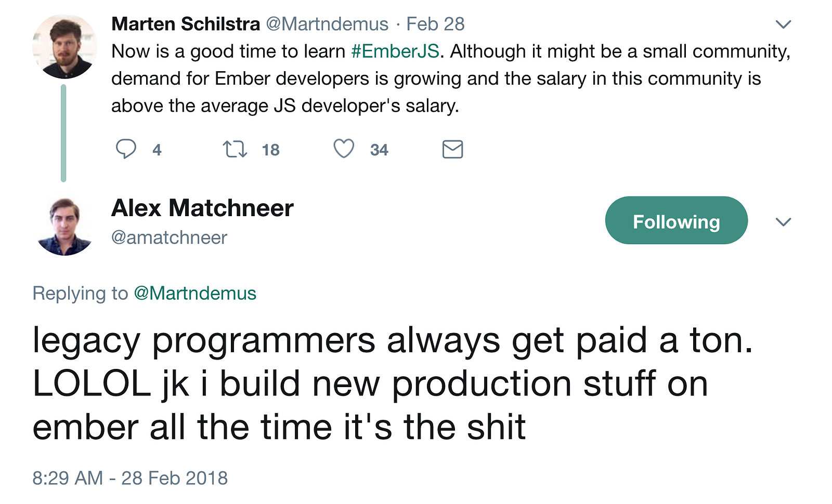Like the tweet with the heart icon
Viewport: 832px width, 504px height.
click(344, 149)
